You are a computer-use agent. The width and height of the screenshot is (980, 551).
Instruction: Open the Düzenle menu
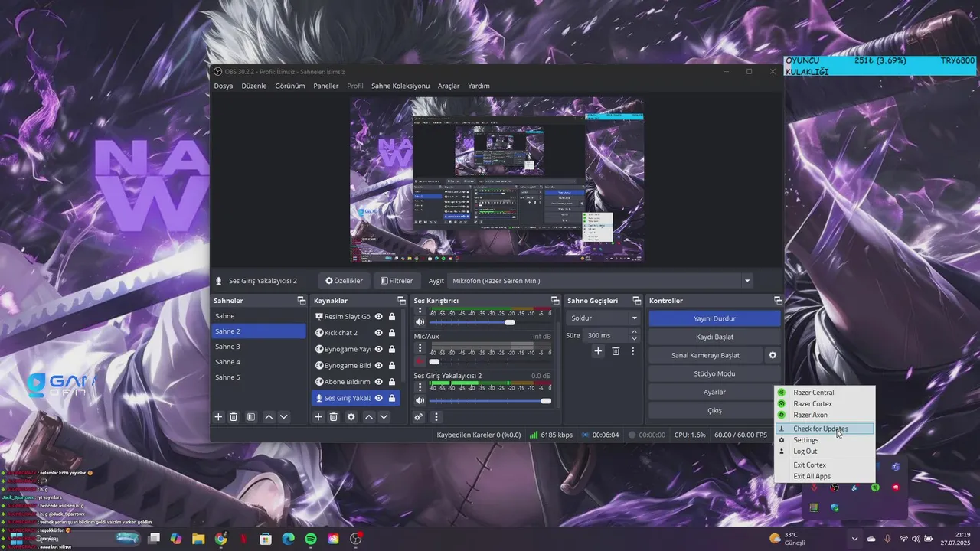pos(253,86)
